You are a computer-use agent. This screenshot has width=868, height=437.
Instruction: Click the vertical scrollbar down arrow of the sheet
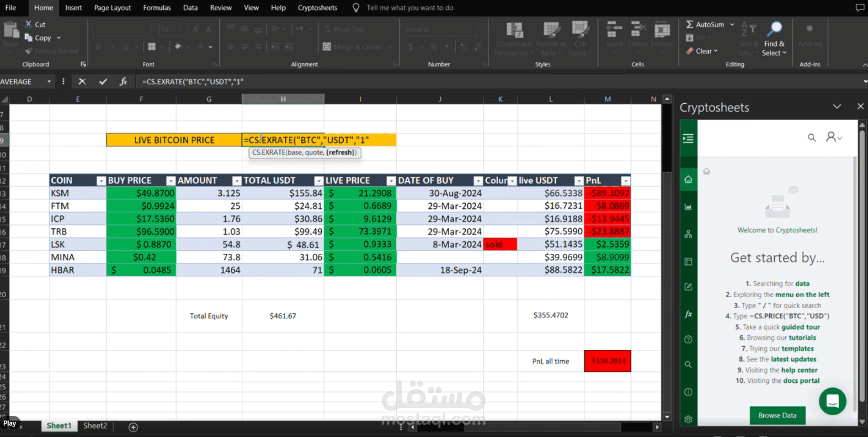point(667,417)
